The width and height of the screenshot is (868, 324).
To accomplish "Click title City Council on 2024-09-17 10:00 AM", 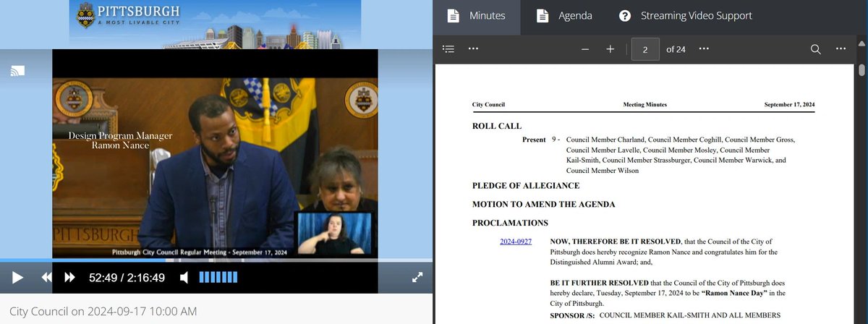I will 103,312.
